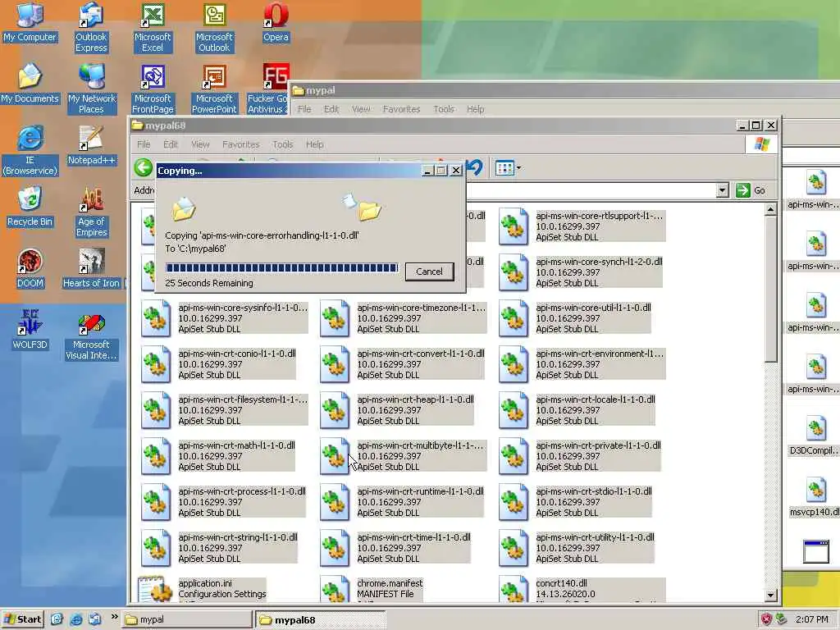Select api-ms-win-core-synch-l1-2-0.dll file name
The width and height of the screenshot is (840, 630).
(599, 262)
